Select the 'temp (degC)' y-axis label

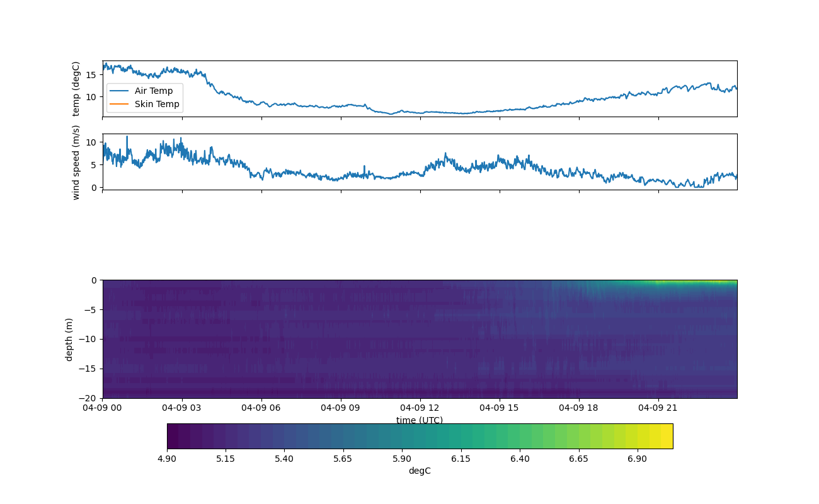(x=76, y=89)
